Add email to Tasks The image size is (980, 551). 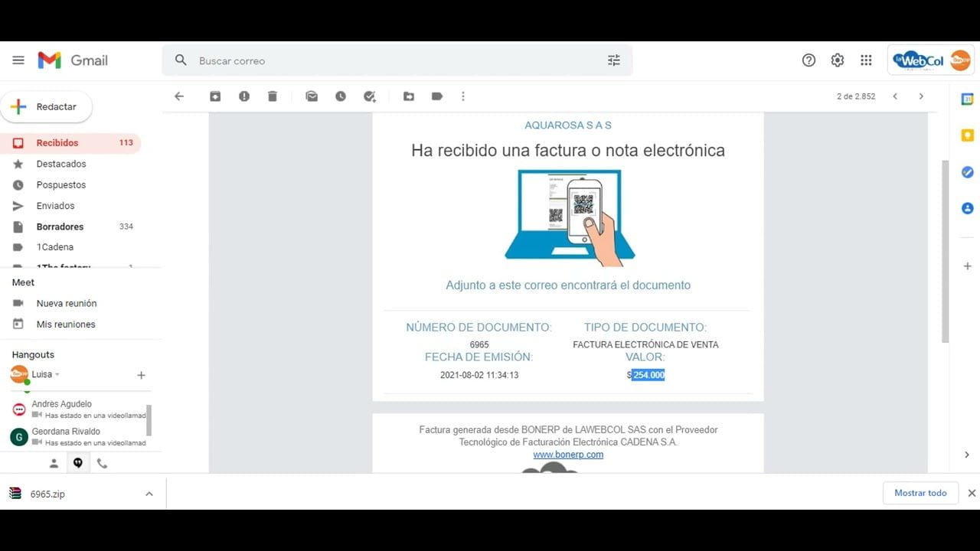[370, 96]
